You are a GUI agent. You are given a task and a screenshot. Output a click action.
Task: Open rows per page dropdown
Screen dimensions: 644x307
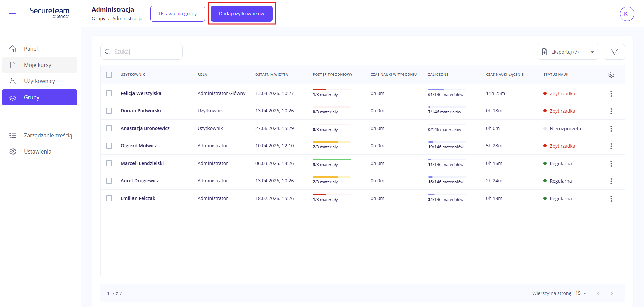click(581, 293)
